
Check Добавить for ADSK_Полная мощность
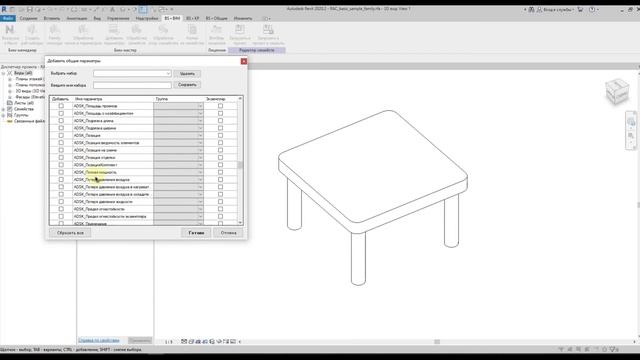click(x=61, y=172)
